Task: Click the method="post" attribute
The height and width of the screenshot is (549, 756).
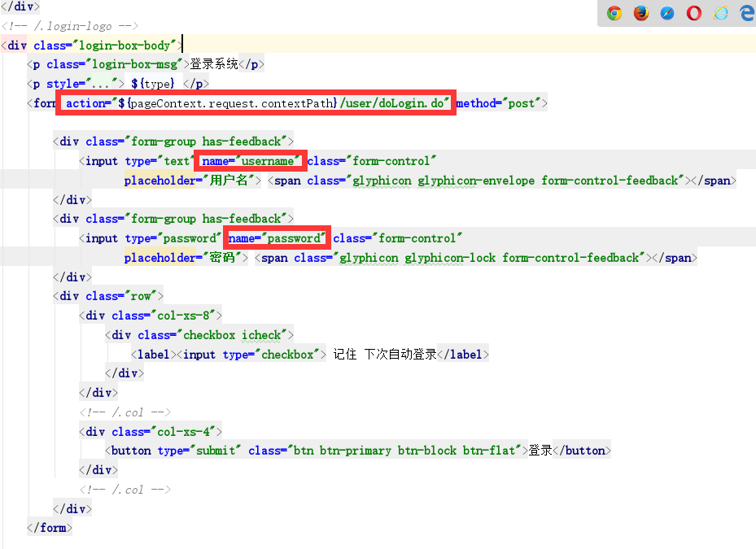Action: pyautogui.click(x=499, y=103)
